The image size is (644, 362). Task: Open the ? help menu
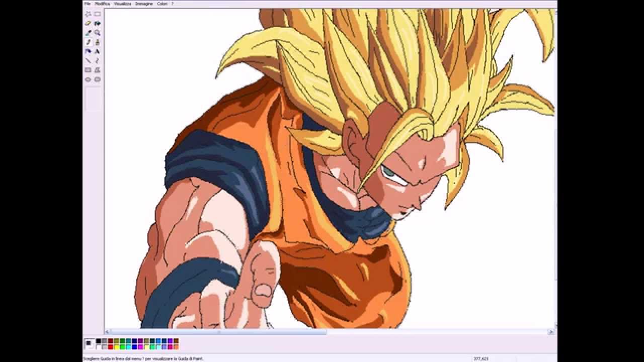click(x=173, y=4)
